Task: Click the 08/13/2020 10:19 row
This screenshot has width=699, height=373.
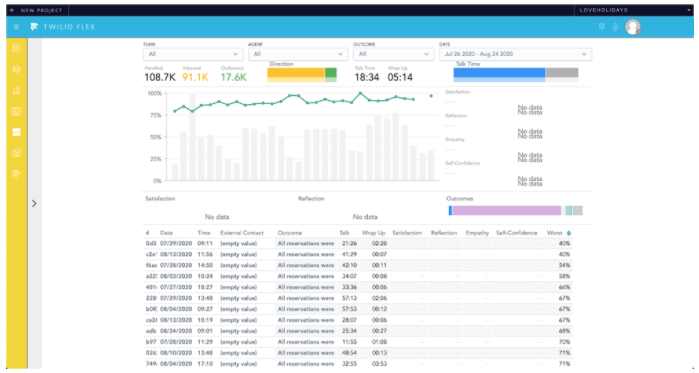Action: (x=358, y=320)
